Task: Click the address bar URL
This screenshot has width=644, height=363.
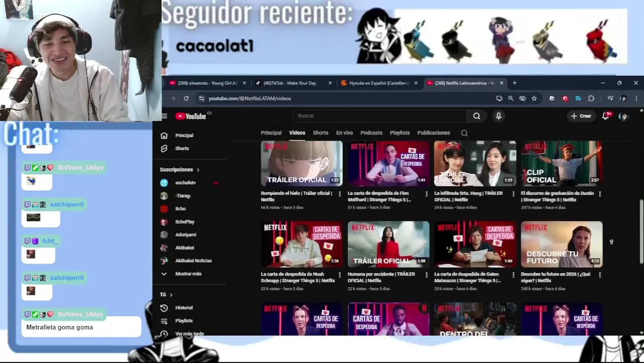Action: pos(249,98)
